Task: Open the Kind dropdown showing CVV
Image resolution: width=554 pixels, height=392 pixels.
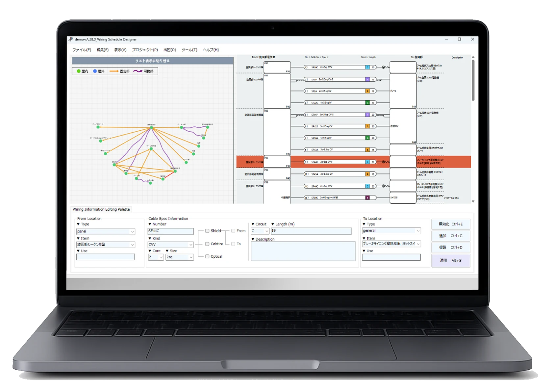Action: pos(170,245)
